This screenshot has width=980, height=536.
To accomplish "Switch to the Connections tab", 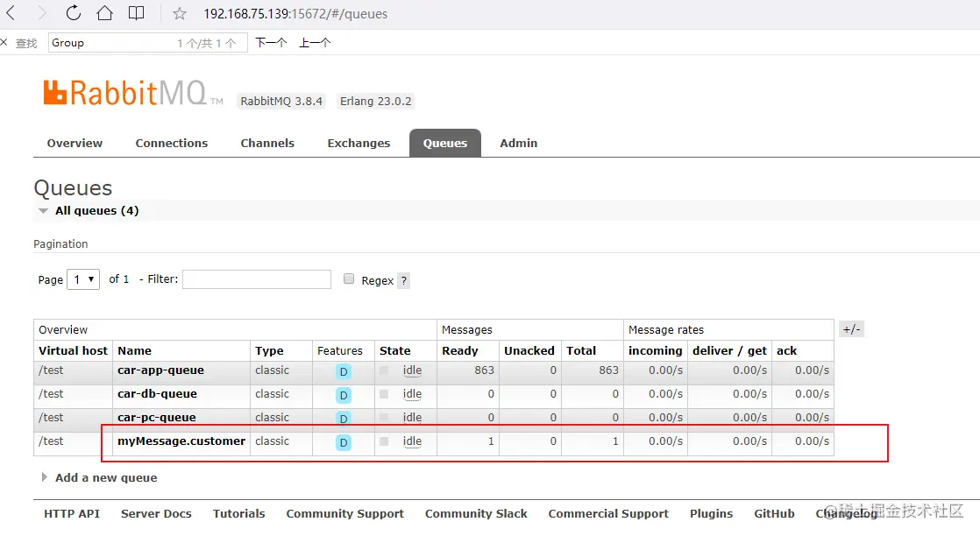I will [171, 143].
